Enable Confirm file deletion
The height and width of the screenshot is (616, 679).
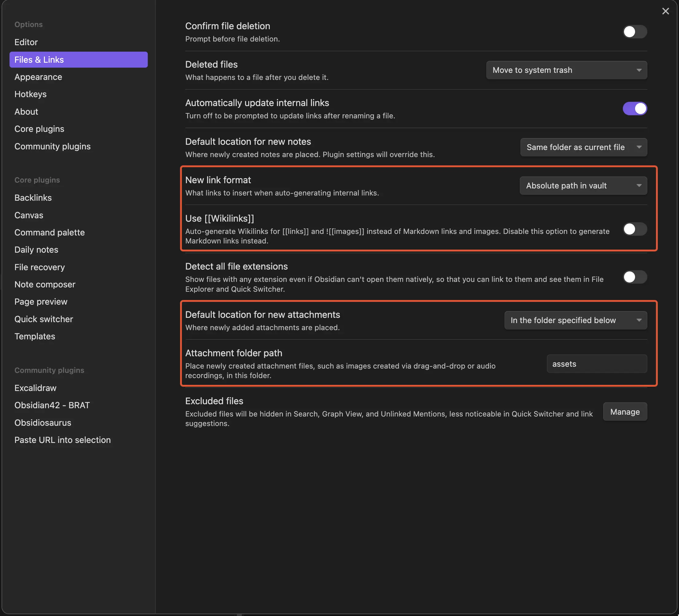634,31
